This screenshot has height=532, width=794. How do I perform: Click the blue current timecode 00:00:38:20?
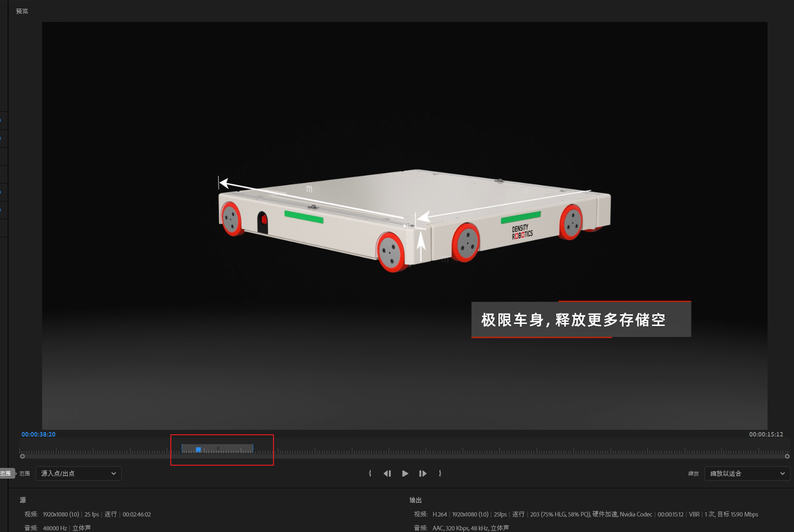39,434
